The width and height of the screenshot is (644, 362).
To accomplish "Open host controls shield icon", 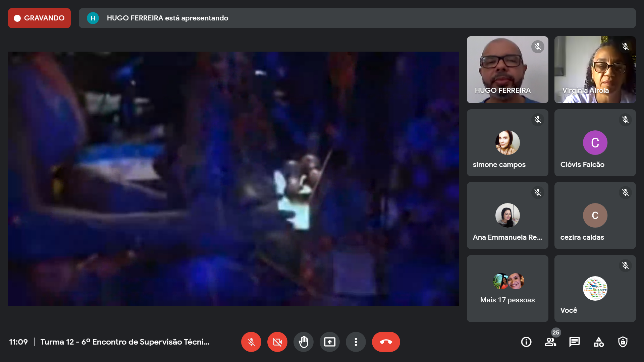I will click(623, 342).
